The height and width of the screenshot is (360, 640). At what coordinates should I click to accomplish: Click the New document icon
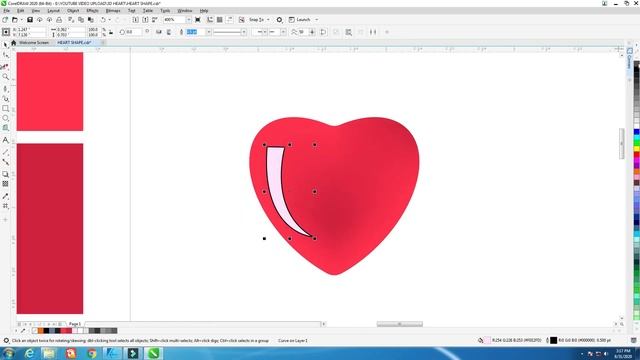(5, 20)
